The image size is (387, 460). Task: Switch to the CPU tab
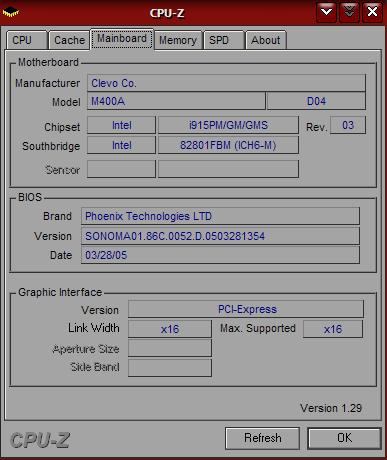tap(27, 40)
